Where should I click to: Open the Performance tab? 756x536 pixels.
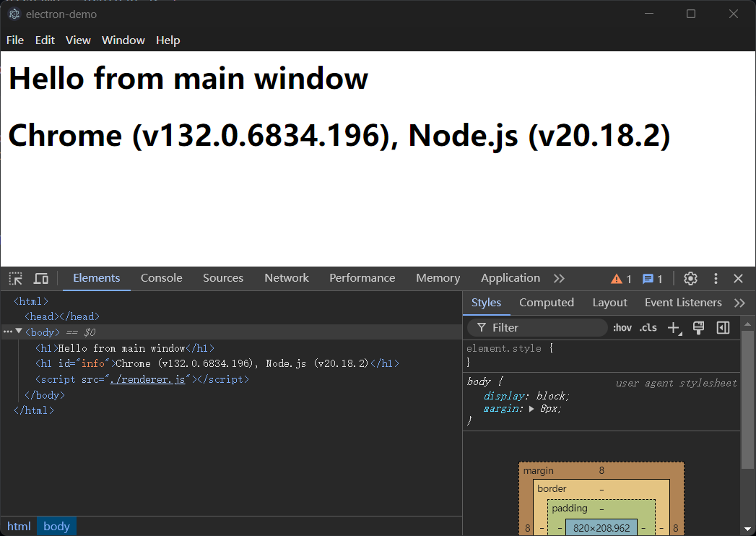[362, 278]
